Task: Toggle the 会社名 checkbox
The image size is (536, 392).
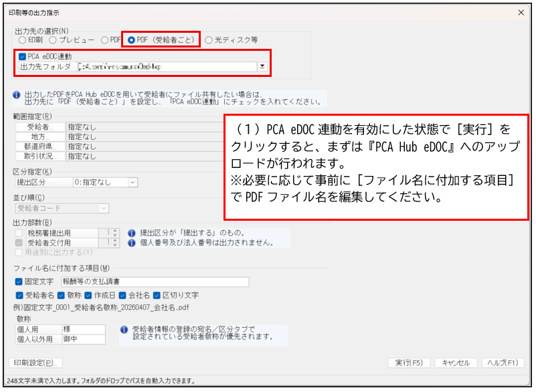Action: pos(122,295)
